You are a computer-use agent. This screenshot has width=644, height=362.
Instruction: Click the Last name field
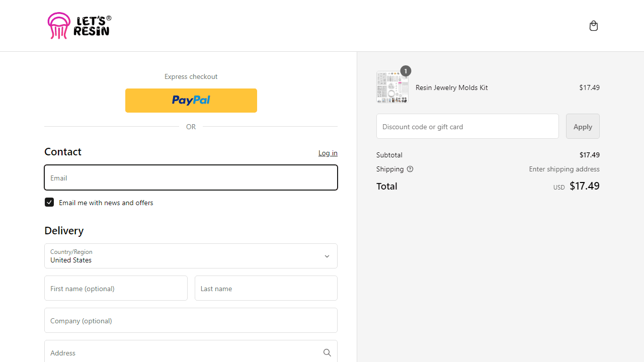tap(266, 288)
